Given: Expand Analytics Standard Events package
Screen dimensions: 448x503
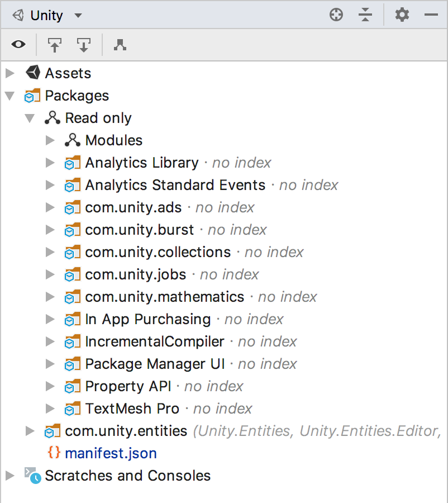Looking at the screenshot, I should [x=50, y=185].
